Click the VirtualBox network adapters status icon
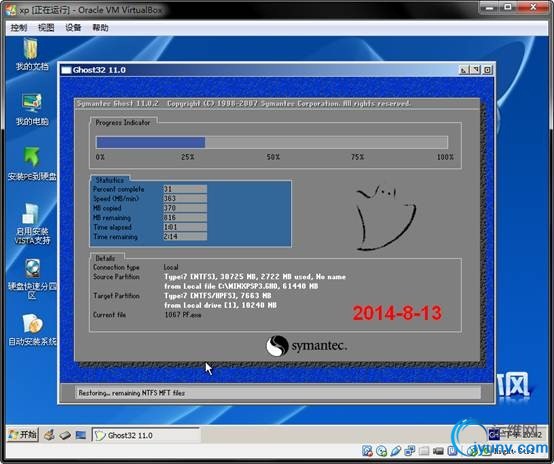 pyautogui.click(x=410, y=451)
